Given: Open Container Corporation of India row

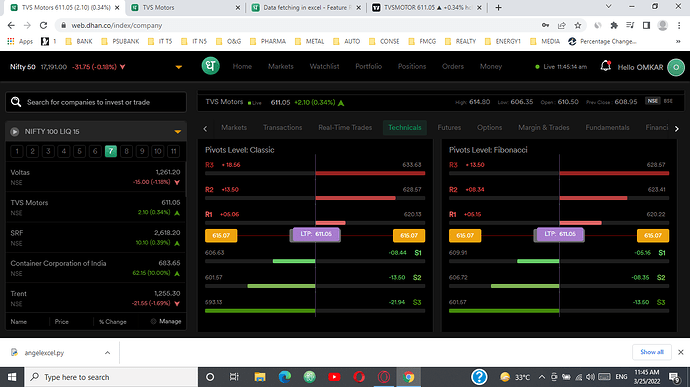Looking at the screenshot, I should point(95,268).
